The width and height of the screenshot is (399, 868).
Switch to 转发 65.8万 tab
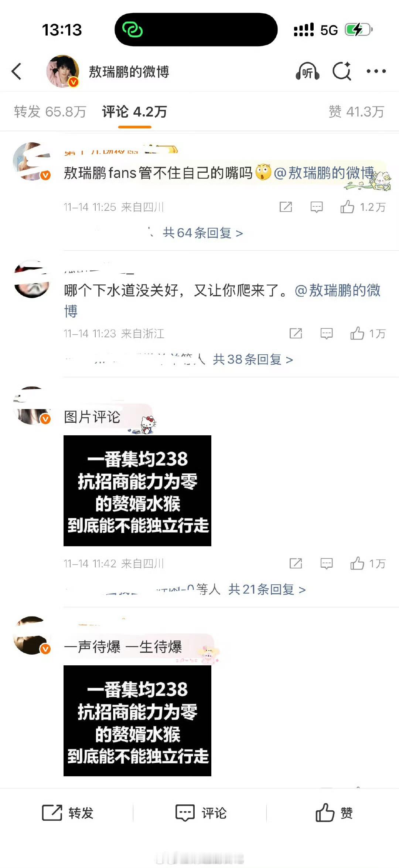pyautogui.click(x=50, y=112)
